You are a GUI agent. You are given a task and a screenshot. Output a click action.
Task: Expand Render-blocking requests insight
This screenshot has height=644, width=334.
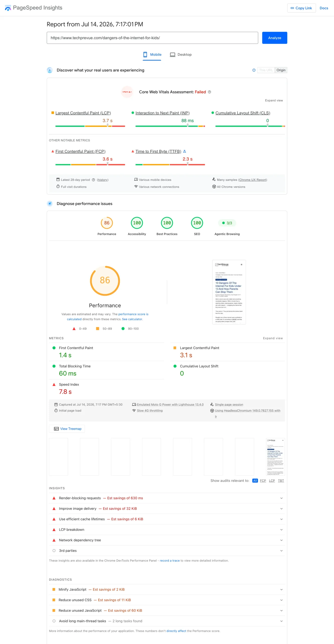(x=167, y=498)
